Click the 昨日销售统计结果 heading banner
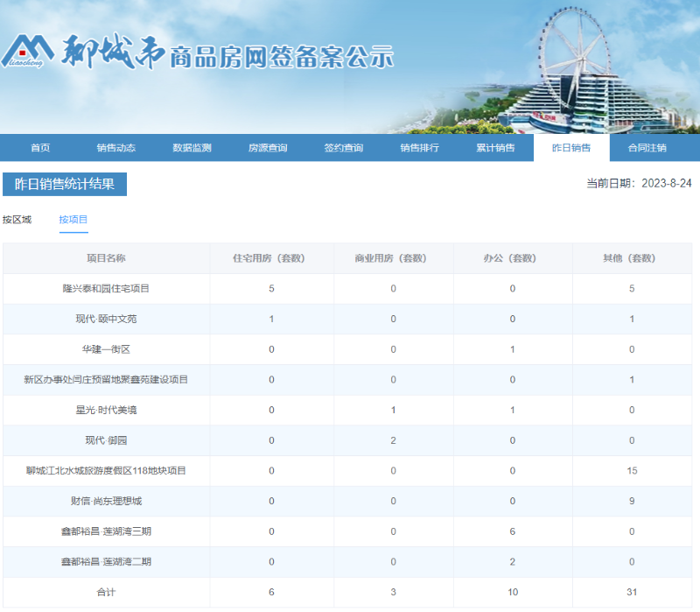700x612 pixels. (65, 184)
